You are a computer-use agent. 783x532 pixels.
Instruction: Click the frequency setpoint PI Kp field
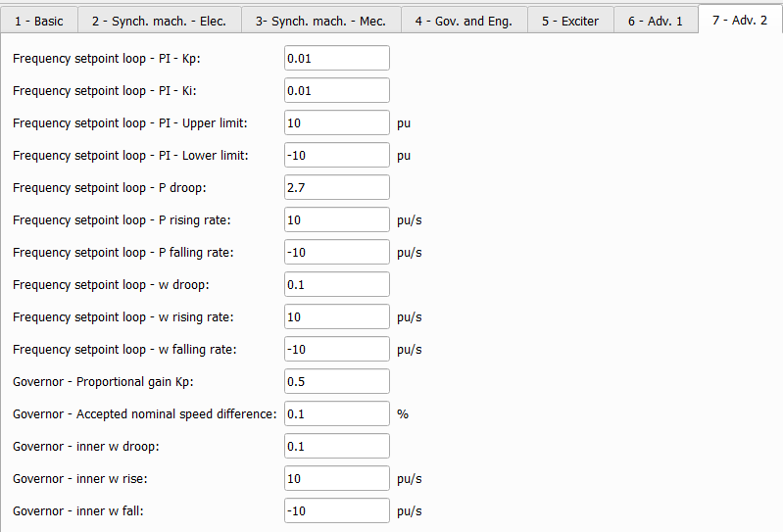tap(336, 59)
